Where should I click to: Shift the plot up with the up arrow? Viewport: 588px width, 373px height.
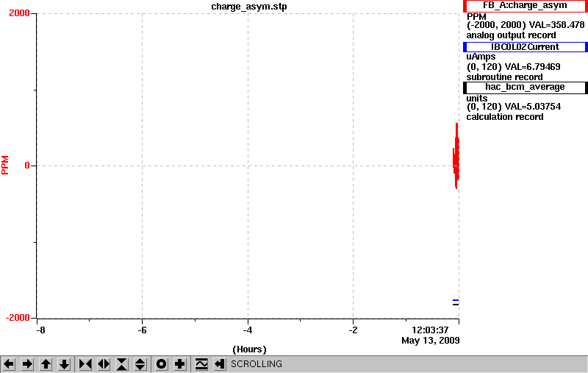pyautogui.click(x=46, y=364)
